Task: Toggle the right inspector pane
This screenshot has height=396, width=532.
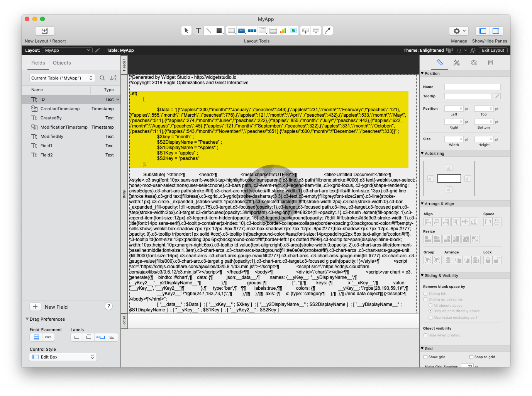Action: (x=496, y=31)
